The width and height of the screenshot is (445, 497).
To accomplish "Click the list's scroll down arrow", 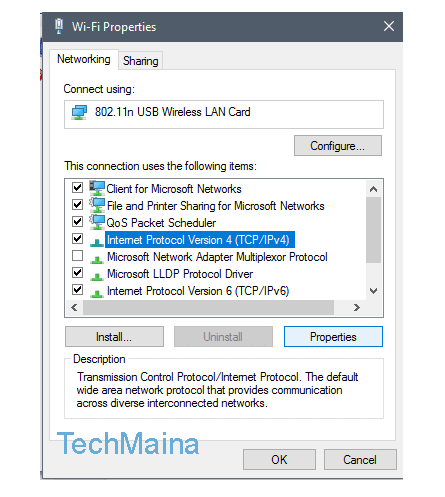I will click(373, 291).
